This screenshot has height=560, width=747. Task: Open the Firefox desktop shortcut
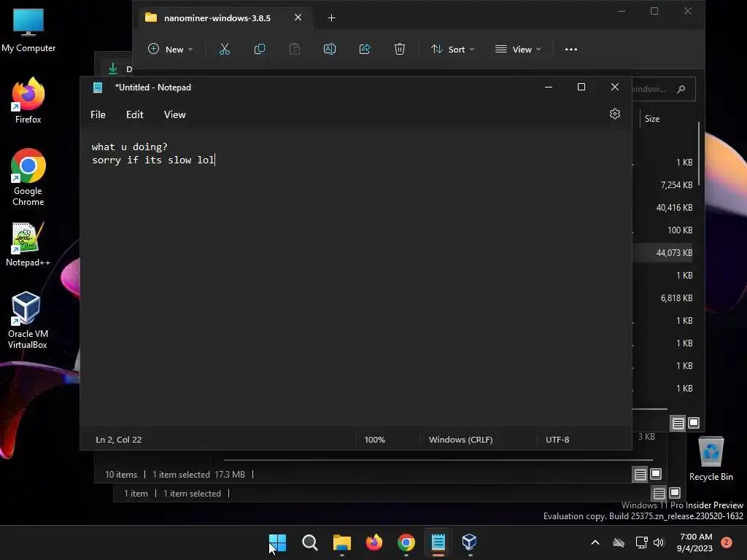pyautogui.click(x=28, y=101)
